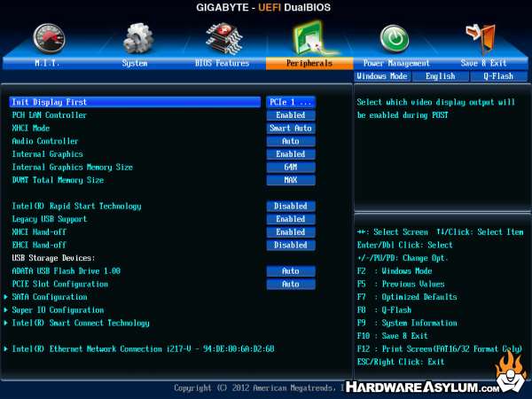The image size is (532, 399).
Task: Toggle EHCI Hand-off Disabled value
Action: pos(291,245)
